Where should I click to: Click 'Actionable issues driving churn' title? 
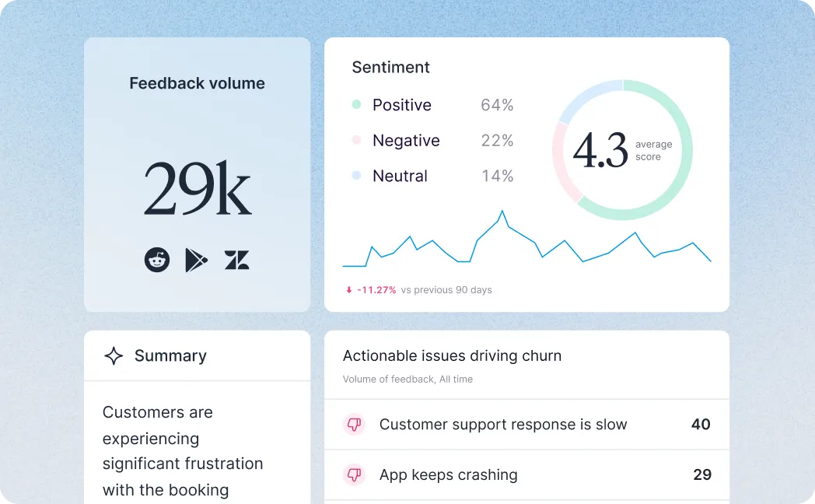[x=452, y=356]
